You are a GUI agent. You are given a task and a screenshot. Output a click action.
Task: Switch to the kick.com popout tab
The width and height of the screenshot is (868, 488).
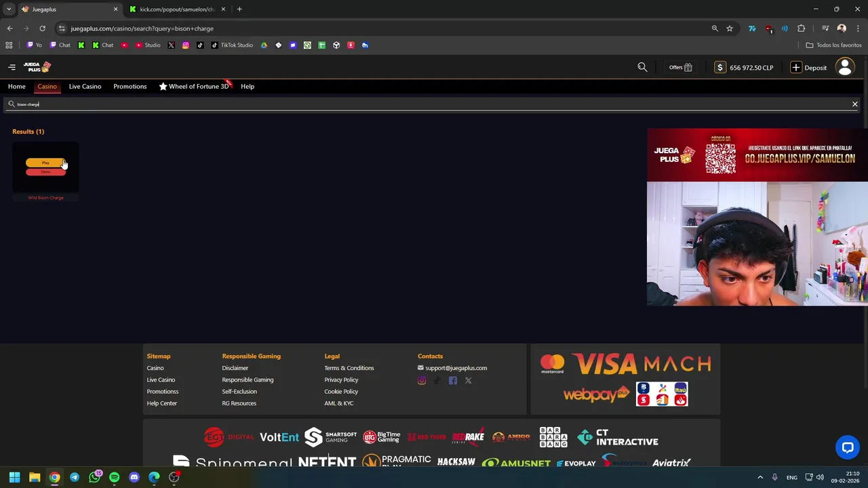click(x=177, y=9)
